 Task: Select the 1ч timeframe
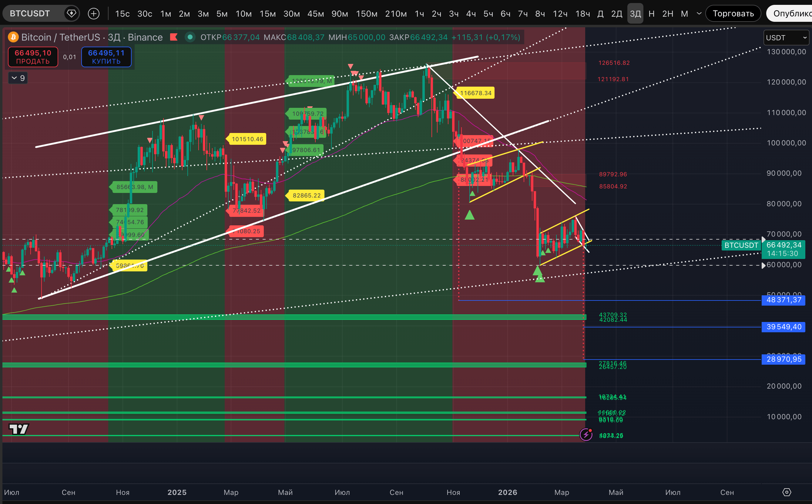(x=419, y=14)
